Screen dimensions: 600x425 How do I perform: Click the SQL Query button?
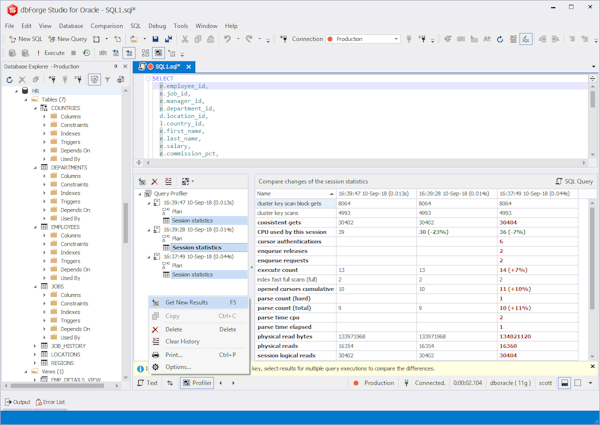(x=573, y=181)
